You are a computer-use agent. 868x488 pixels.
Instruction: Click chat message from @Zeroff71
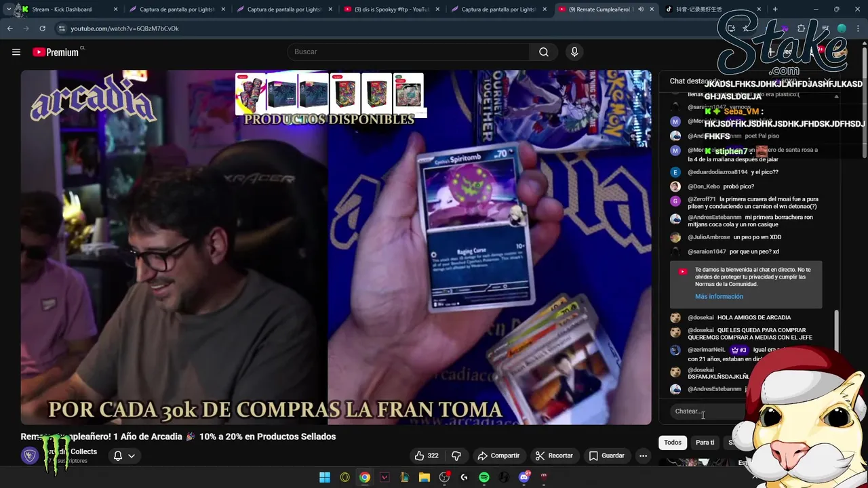tap(753, 203)
